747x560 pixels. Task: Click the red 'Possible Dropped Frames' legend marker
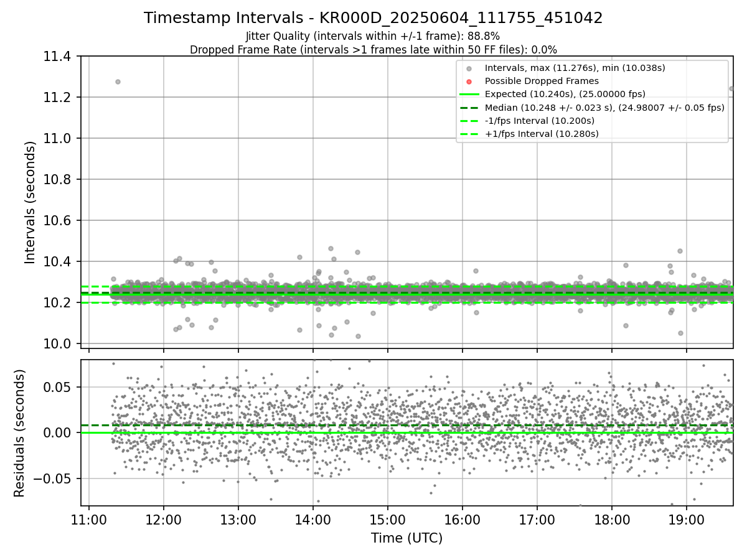[x=469, y=82]
